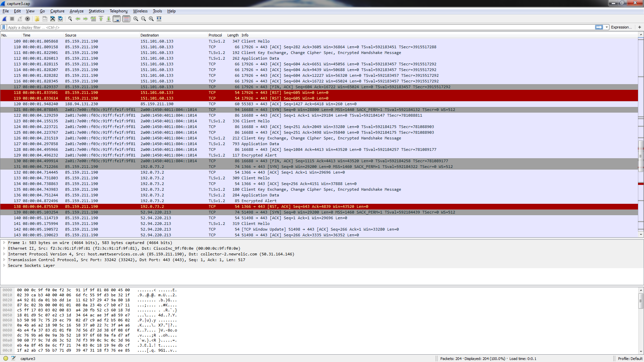Sort packets by Protocol column
Image resolution: width=644 pixels, height=362 pixels.
[x=217, y=35]
